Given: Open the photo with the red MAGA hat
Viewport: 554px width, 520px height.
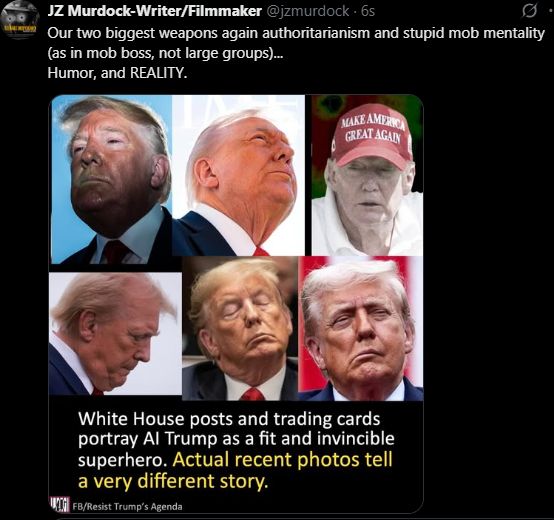Looking at the screenshot, I should [x=367, y=175].
